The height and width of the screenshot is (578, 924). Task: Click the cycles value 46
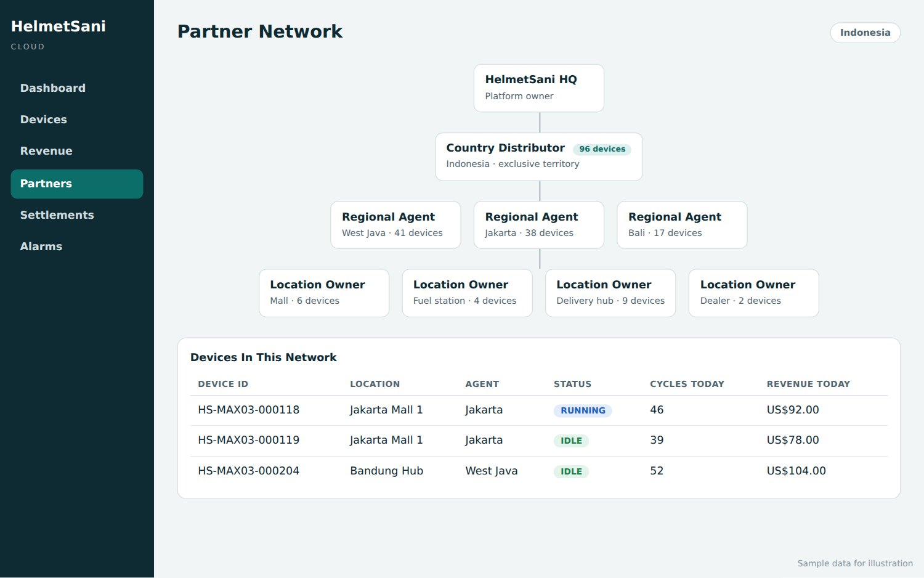657,410
